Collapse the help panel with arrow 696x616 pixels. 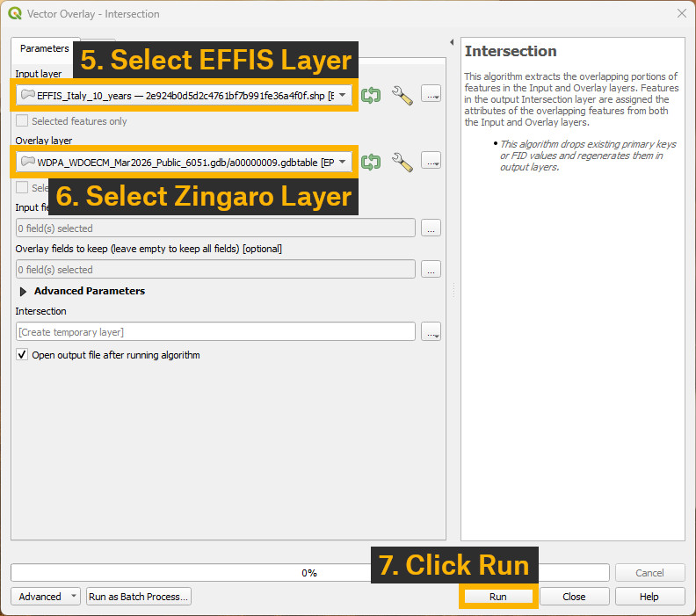pyautogui.click(x=452, y=42)
